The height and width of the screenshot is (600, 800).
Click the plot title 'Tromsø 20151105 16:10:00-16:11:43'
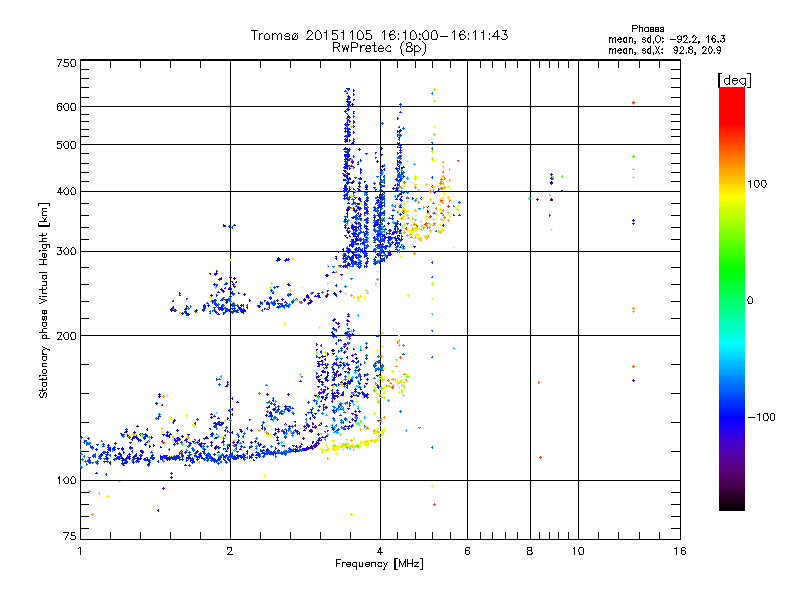pyautogui.click(x=379, y=35)
